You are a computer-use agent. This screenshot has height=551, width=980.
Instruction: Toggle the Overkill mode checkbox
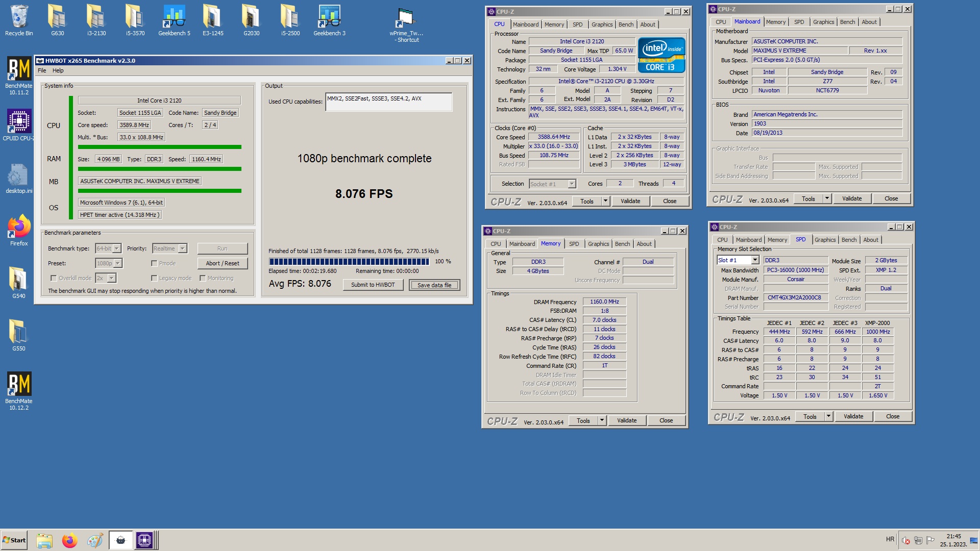point(54,278)
